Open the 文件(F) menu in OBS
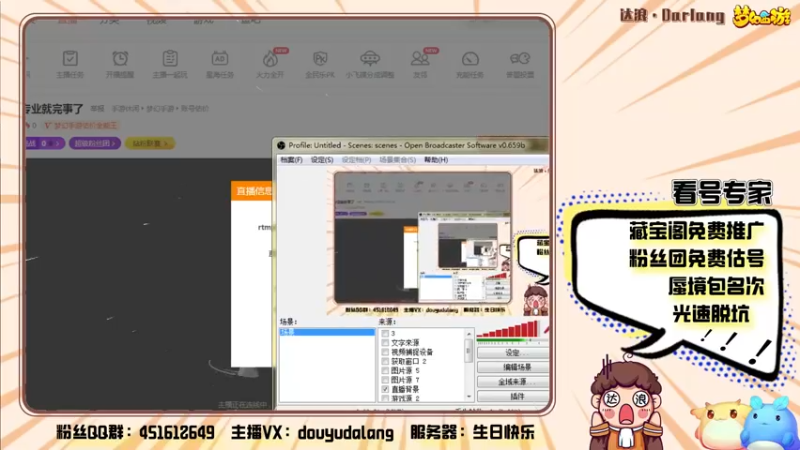The width and height of the screenshot is (800, 450). coord(291,160)
